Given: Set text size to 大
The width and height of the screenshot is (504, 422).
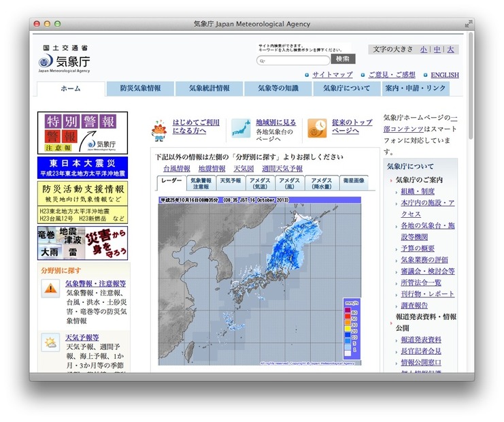Looking at the screenshot, I should click(x=451, y=50).
